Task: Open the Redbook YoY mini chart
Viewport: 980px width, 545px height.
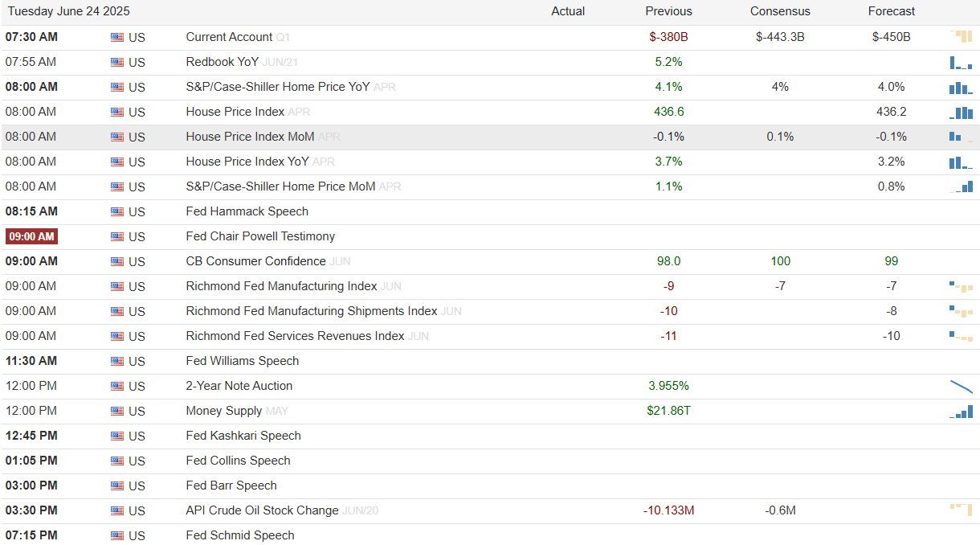Action: pyautogui.click(x=962, y=62)
